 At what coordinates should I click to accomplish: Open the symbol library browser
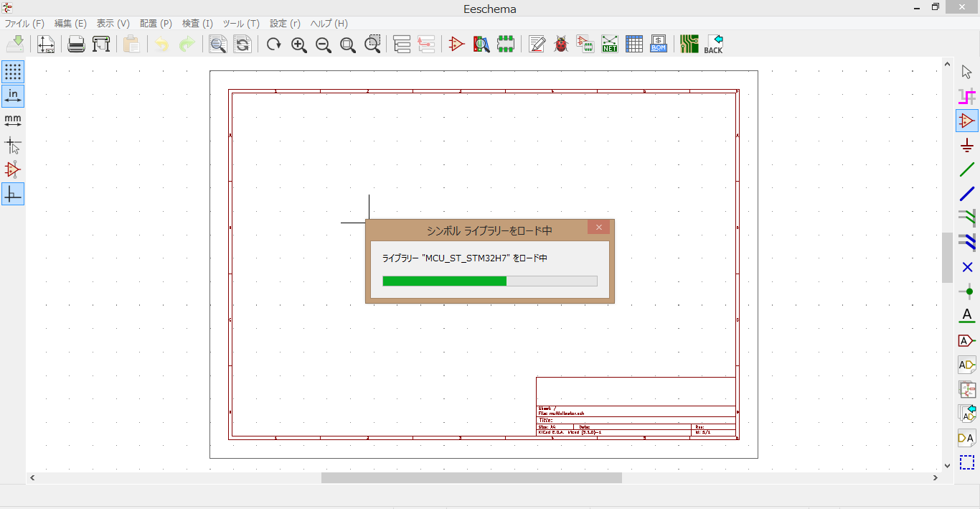(x=481, y=44)
